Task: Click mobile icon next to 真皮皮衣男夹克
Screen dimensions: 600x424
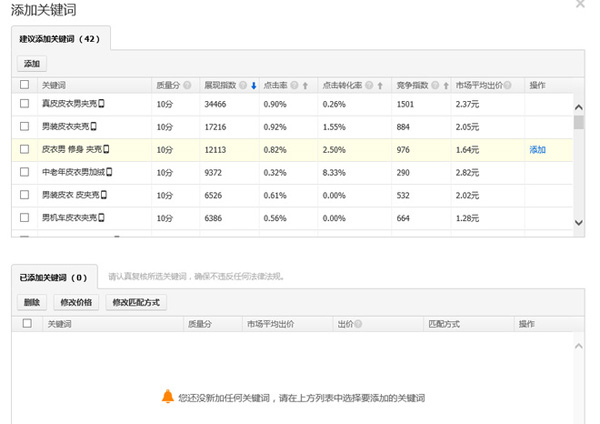Action: pos(101,104)
